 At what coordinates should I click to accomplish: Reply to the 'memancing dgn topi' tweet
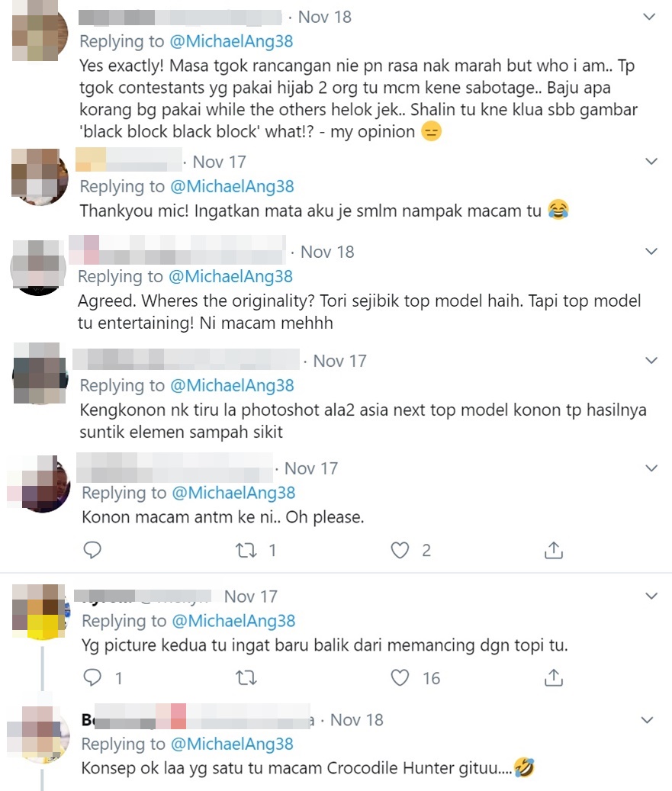tap(92, 677)
